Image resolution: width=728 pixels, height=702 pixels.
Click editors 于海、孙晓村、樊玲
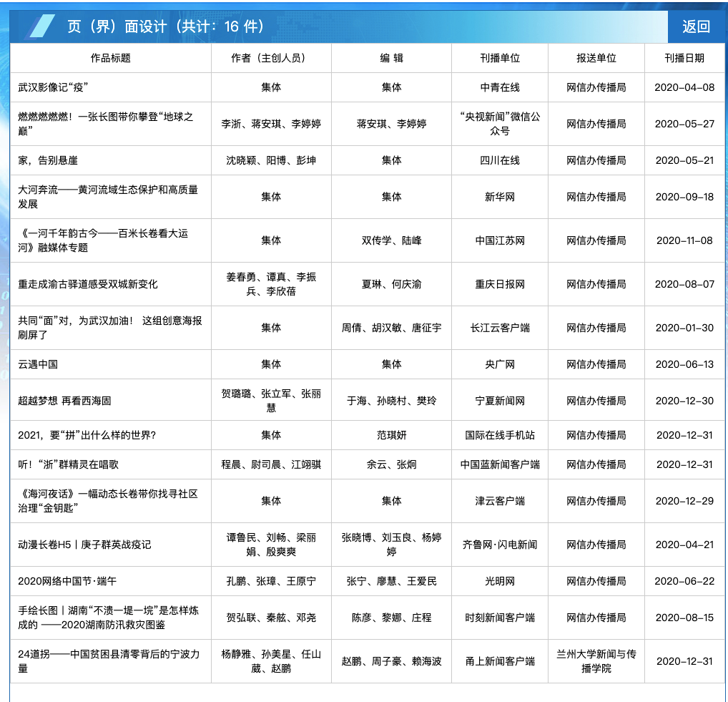(391, 401)
